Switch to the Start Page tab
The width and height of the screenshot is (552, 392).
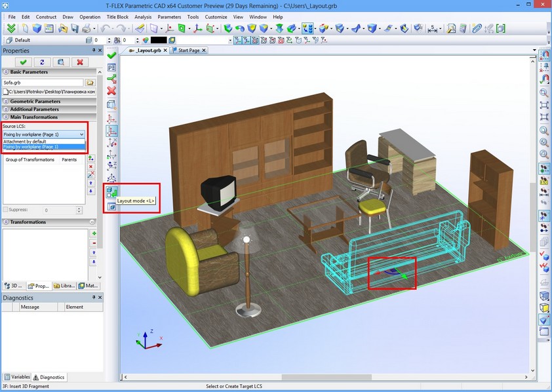pos(189,50)
